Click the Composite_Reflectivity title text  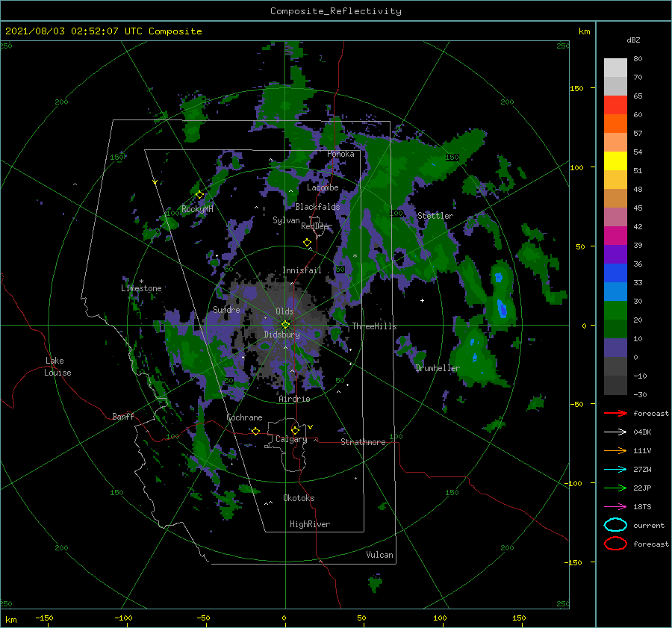pyautogui.click(x=336, y=11)
